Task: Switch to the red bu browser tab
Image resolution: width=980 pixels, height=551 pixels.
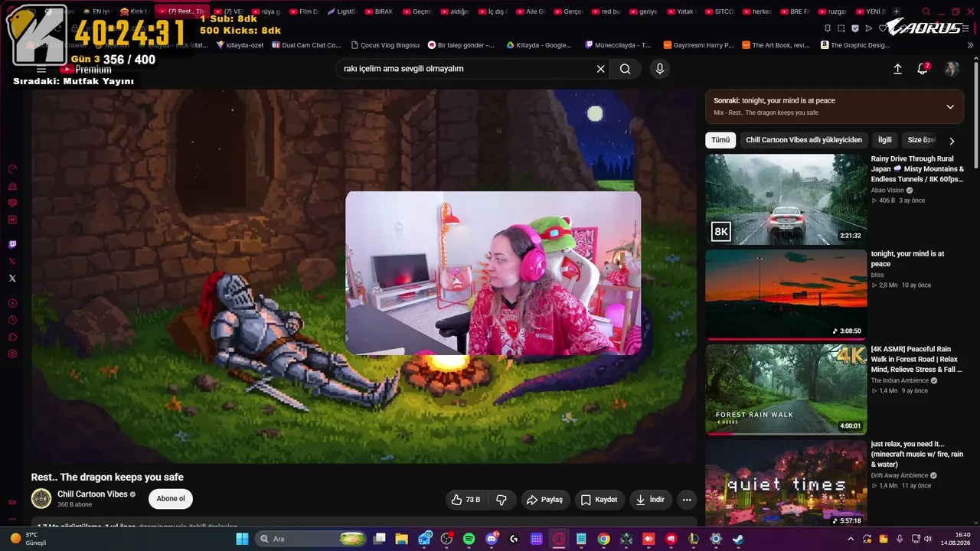Action: coord(606,11)
